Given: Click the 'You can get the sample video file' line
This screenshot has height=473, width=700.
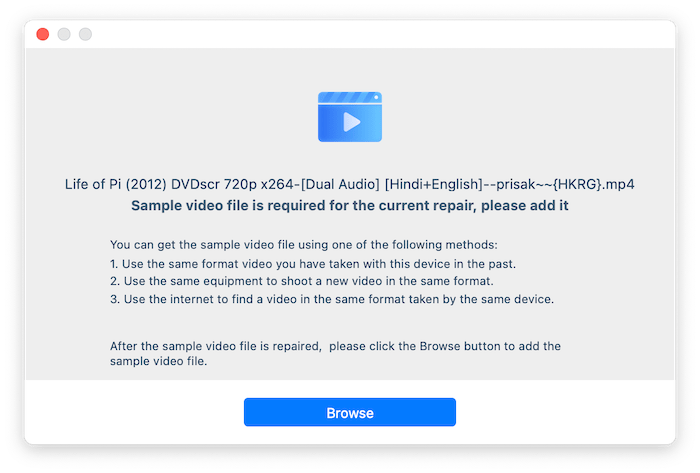Looking at the screenshot, I should click(x=303, y=244).
